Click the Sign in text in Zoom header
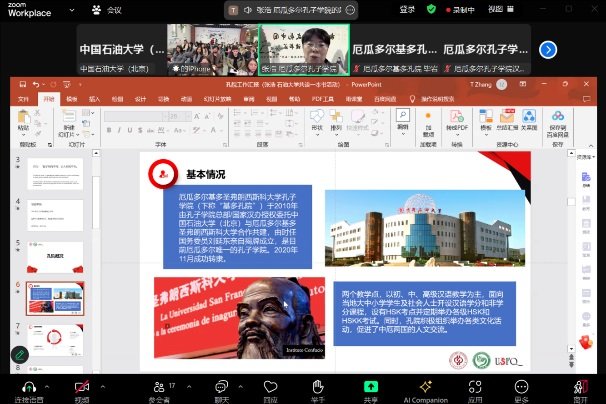The image size is (606, 404). pyautogui.click(x=407, y=10)
